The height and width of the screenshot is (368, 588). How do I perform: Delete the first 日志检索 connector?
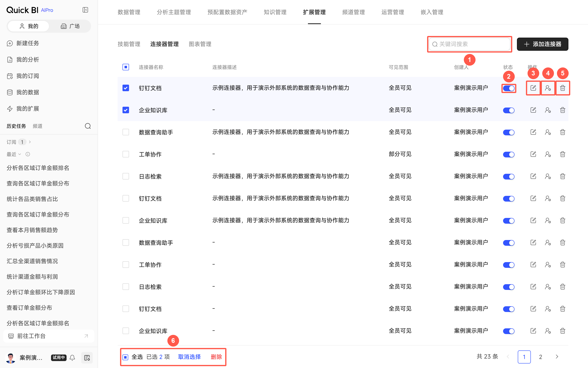[x=562, y=176]
